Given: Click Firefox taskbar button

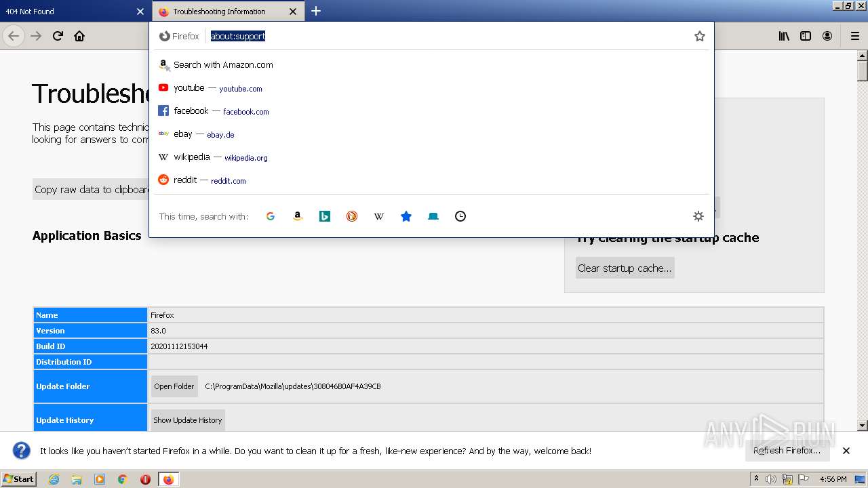Looking at the screenshot, I should 168,479.
